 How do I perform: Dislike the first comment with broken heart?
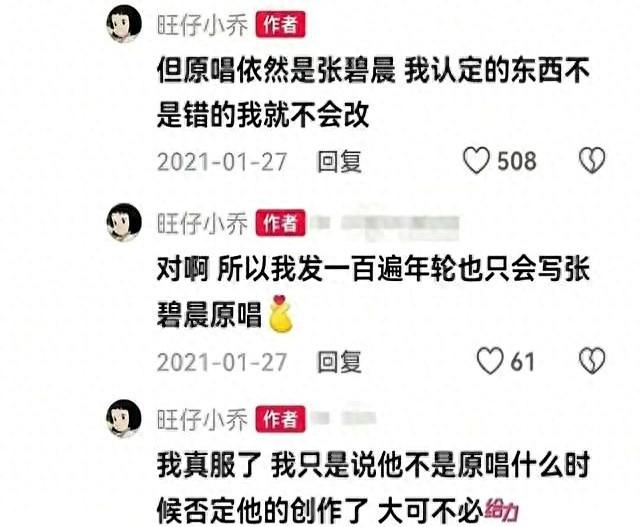point(592,160)
